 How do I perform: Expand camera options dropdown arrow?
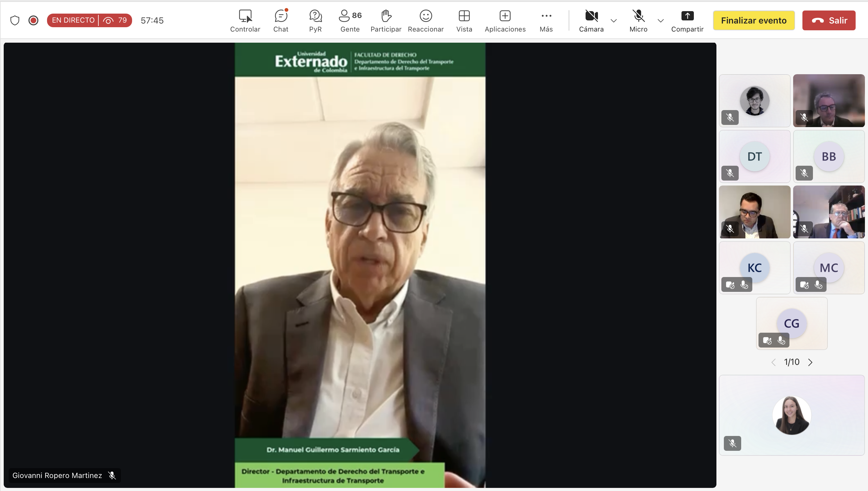(x=614, y=21)
